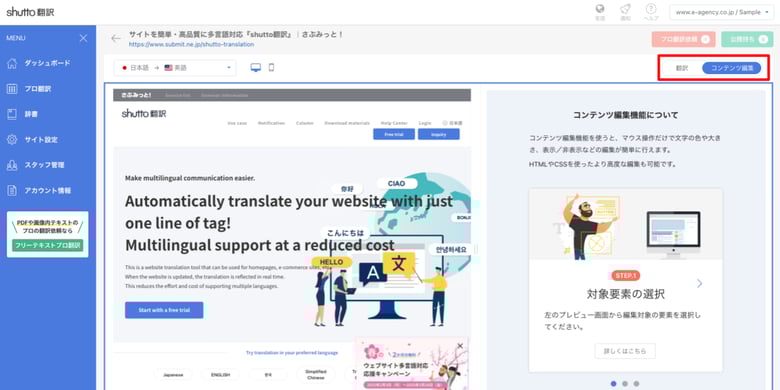Click Download materials in preview navigation
The image size is (780, 390).
(x=347, y=123)
